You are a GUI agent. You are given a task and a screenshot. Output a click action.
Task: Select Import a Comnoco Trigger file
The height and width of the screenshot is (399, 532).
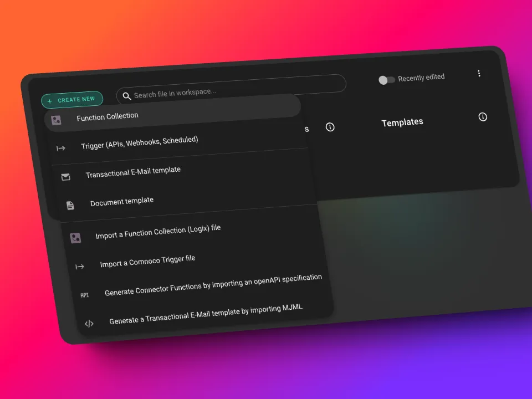147,261
